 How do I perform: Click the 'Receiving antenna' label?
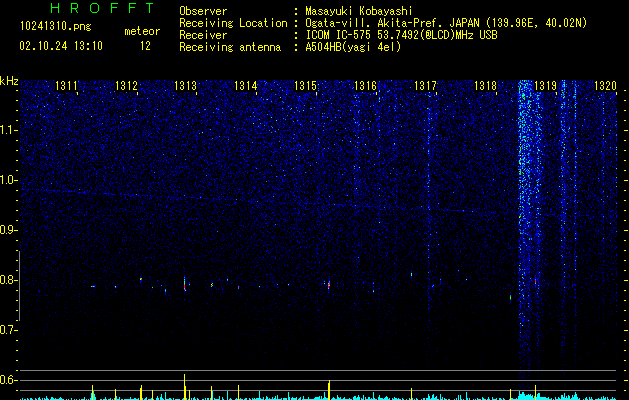[230, 47]
